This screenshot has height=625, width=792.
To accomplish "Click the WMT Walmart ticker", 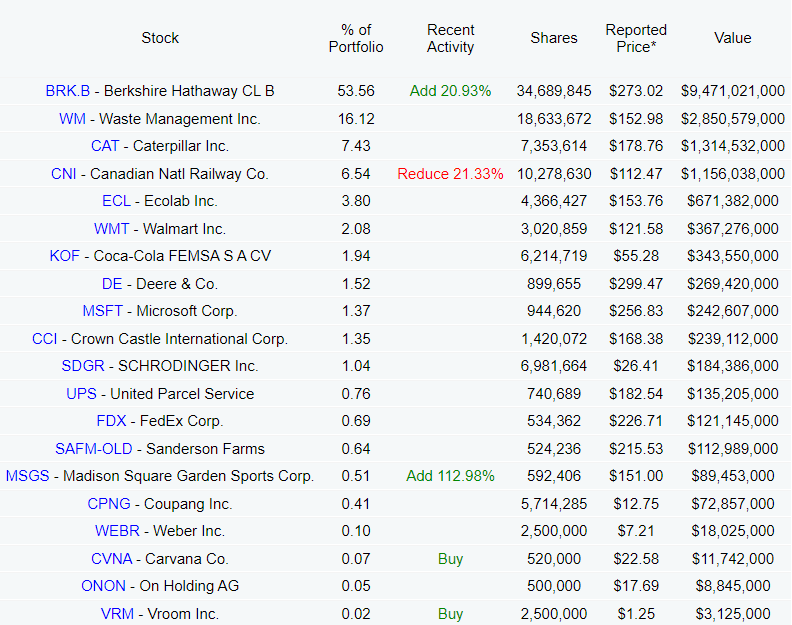I will 111,229.
